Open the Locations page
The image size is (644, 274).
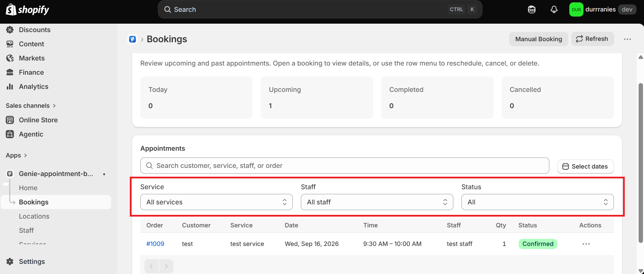point(34,216)
